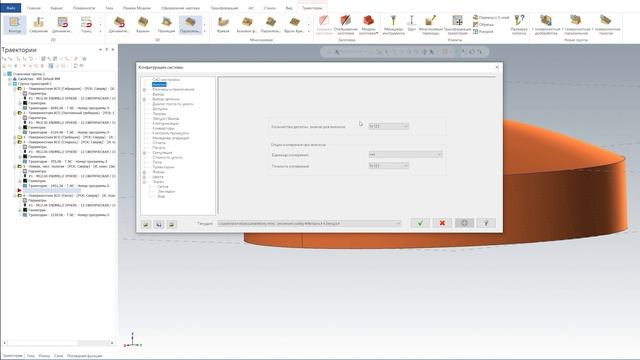Expand the 3D toolpaths gallery arrow
The height and width of the screenshot is (360, 640).
[x=204, y=31]
